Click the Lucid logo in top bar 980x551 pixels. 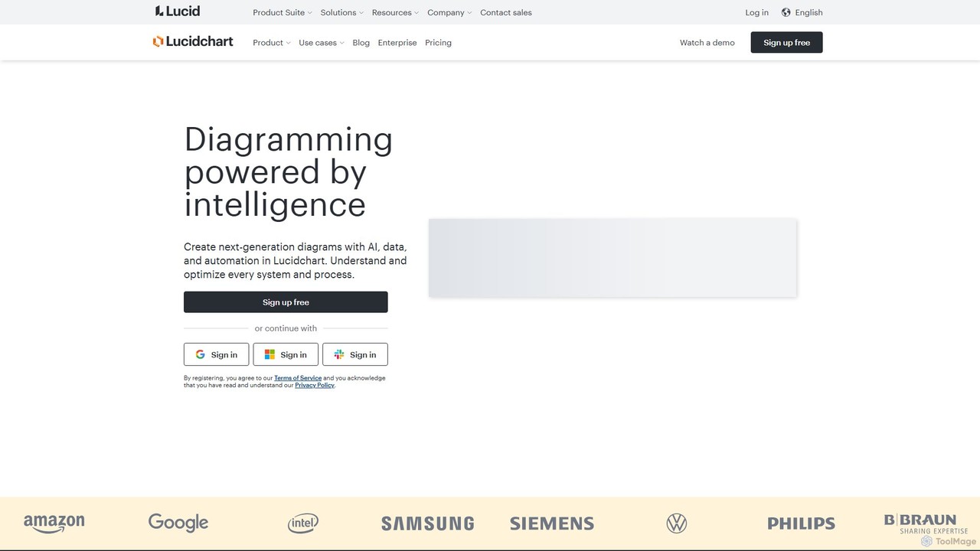tap(177, 11)
